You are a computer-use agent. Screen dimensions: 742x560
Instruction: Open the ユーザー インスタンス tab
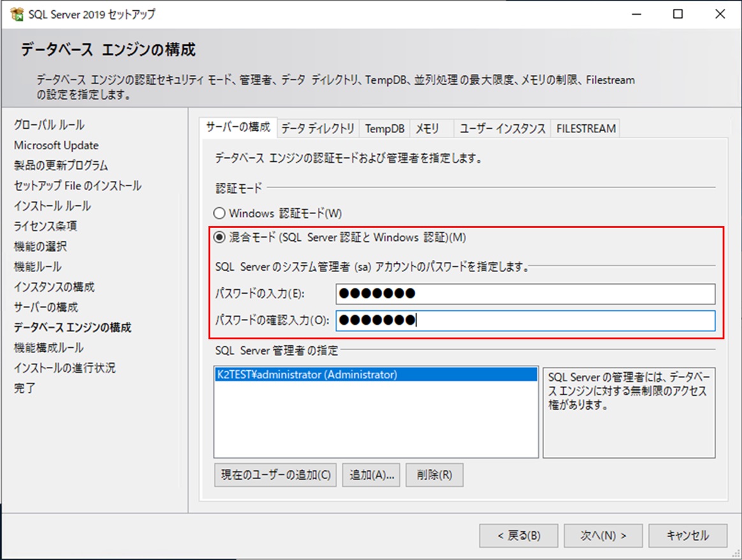[503, 129]
